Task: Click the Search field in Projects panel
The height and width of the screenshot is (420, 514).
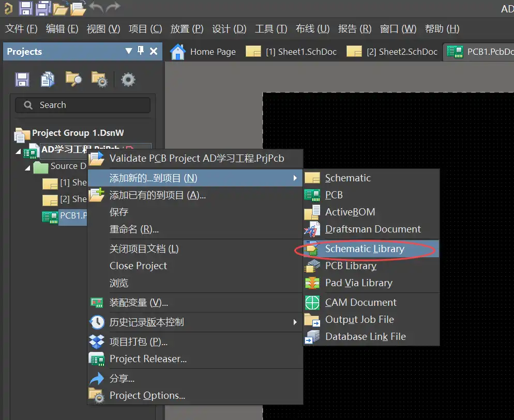Action: pyautogui.click(x=83, y=105)
